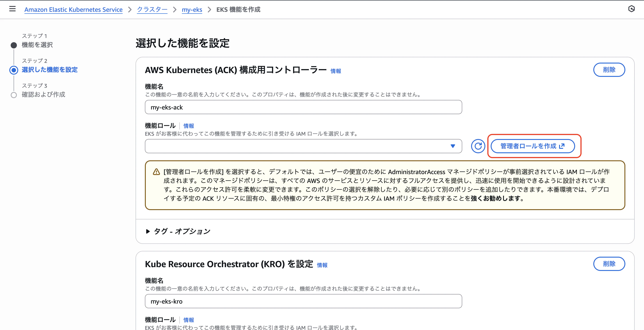Click 情報 next to 機能ロール
This screenshot has width=644, height=330.
[189, 126]
